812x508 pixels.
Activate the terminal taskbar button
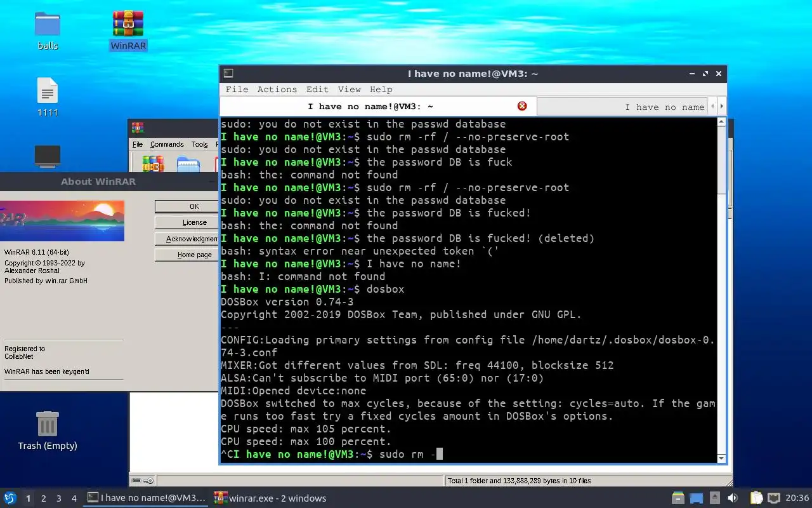(147, 498)
